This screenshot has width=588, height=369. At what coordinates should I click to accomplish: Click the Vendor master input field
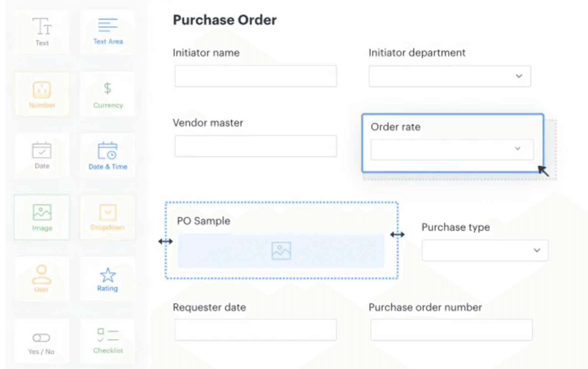tap(256, 146)
